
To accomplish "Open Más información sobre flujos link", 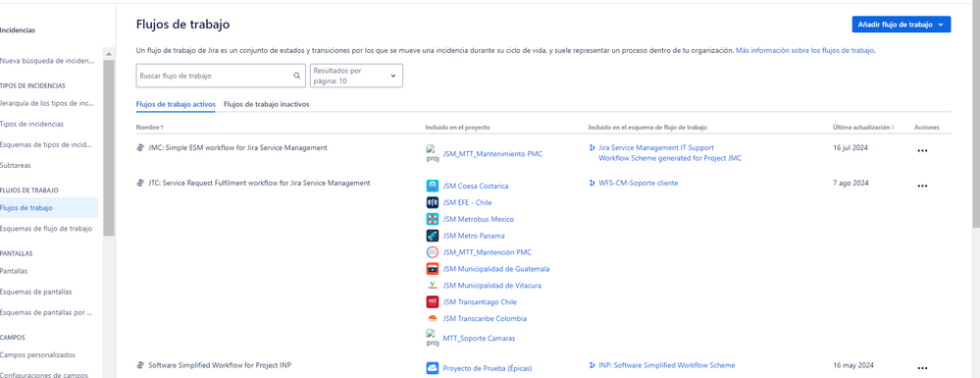I will coord(805,50).
